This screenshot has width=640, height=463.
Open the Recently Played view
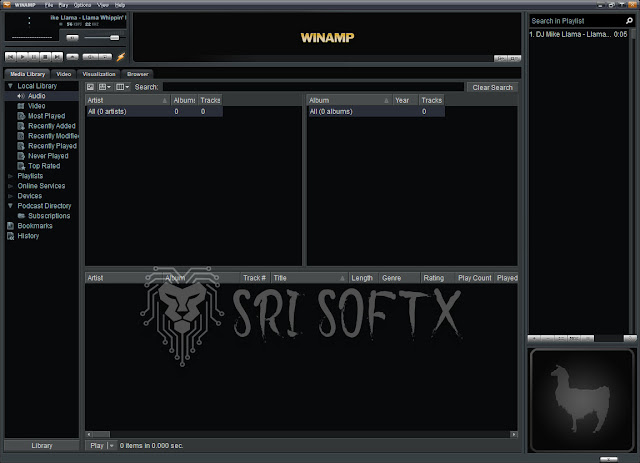pyautogui.click(x=52, y=146)
